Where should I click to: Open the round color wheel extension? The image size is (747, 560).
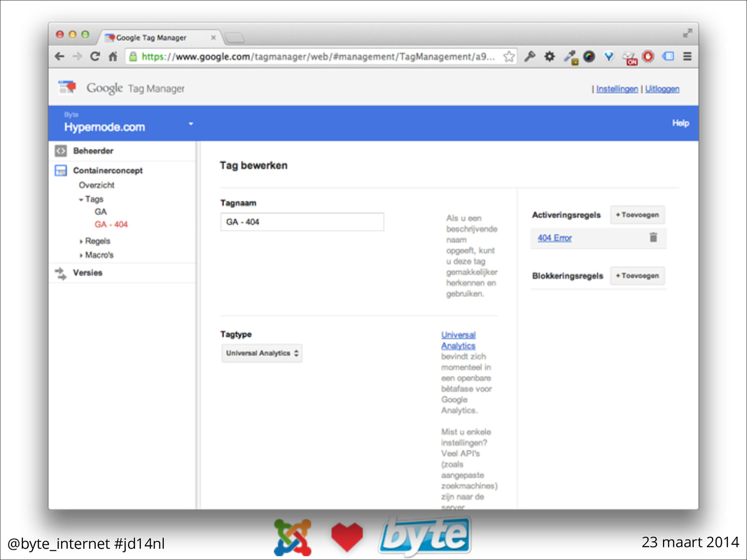[589, 56]
